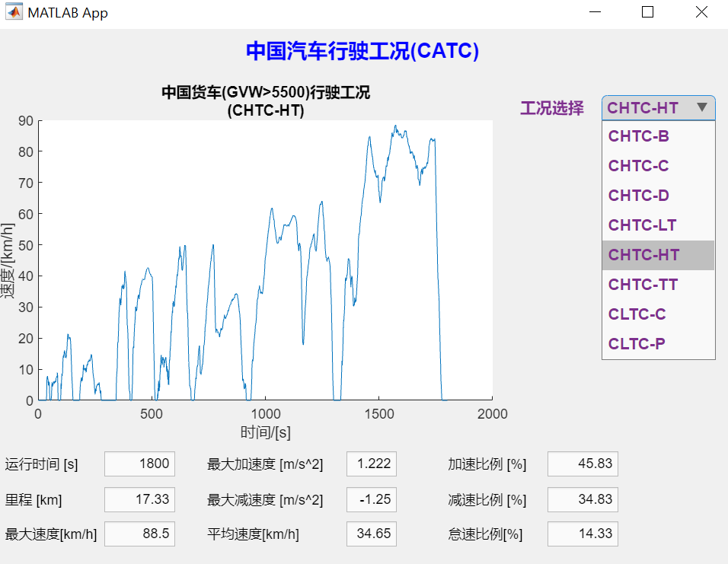Click the 平均速度 field showing 34.65
Screen dimensions: 728x564
pyautogui.click(x=371, y=534)
